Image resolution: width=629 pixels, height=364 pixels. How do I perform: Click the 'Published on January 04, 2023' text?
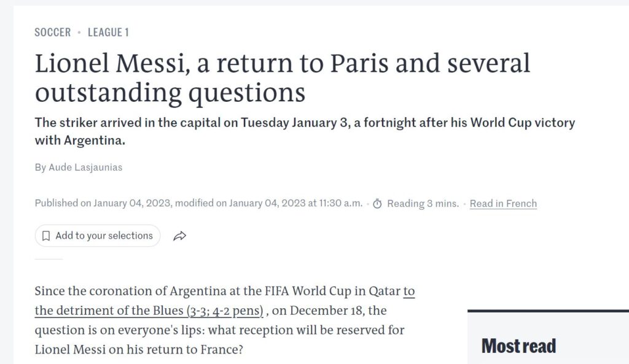click(x=103, y=203)
